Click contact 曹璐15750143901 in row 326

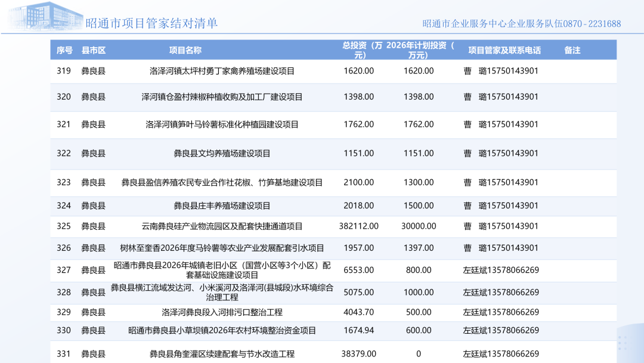(501, 248)
